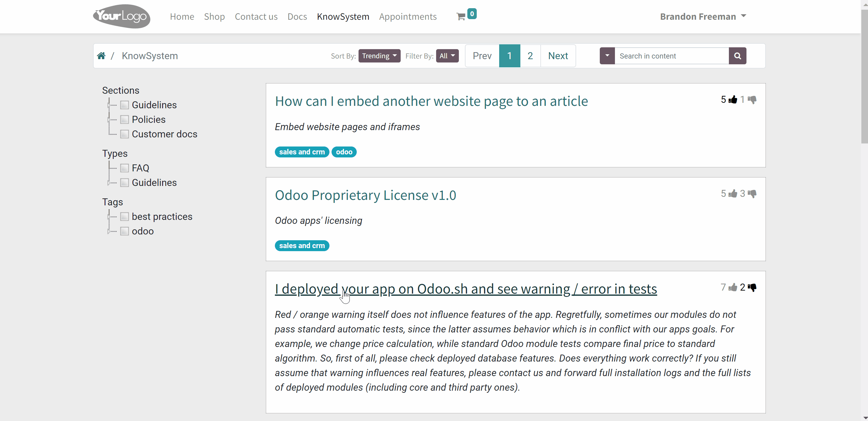Image resolution: width=868 pixels, height=421 pixels.
Task: Open article about embedding website page
Action: point(431,101)
